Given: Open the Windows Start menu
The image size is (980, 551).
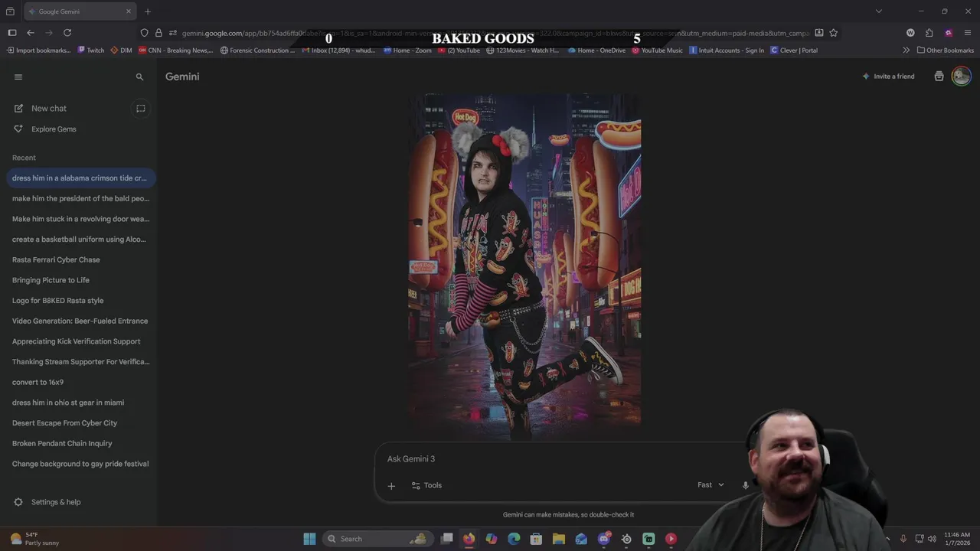Looking at the screenshot, I should (x=310, y=539).
